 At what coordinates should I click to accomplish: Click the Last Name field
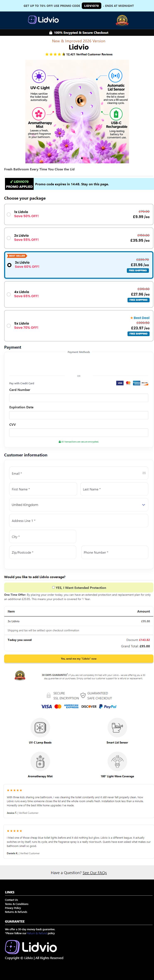[x=114, y=489]
